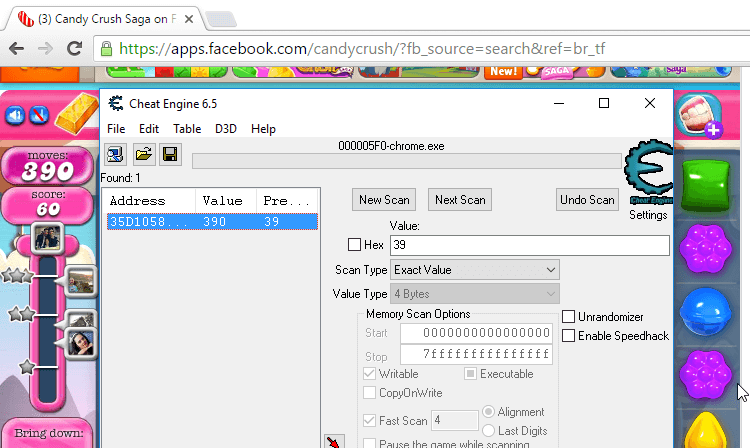The height and width of the screenshot is (448, 750).
Task: Click the floppy disk save icon
Action: click(169, 154)
